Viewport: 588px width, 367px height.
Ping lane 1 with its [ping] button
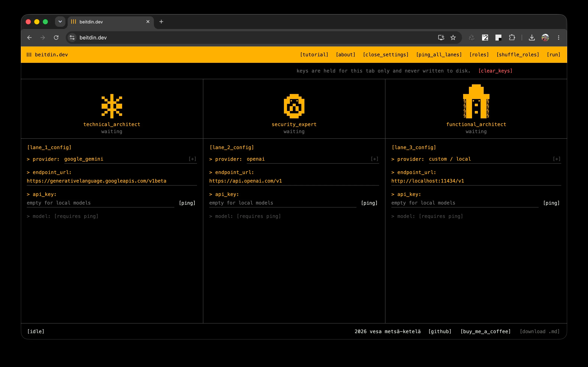coord(187,203)
